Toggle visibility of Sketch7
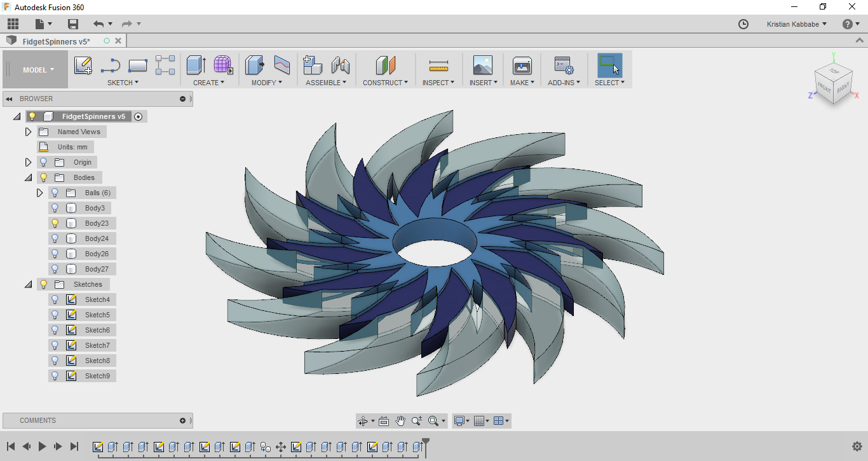 tap(55, 345)
